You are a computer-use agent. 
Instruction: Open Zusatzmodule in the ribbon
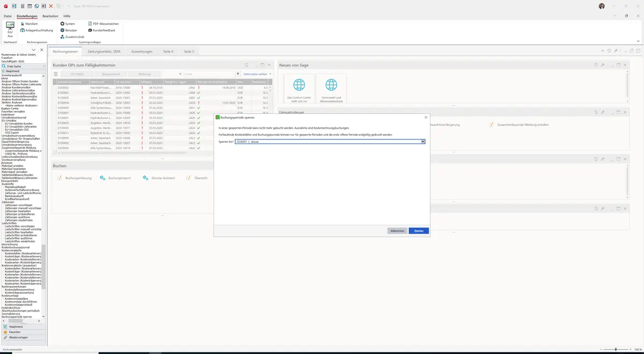[x=72, y=36]
